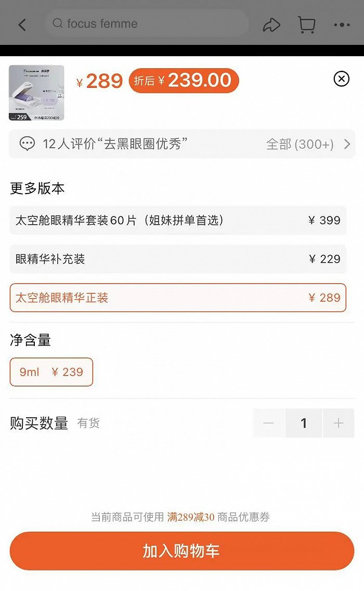The image size is (364, 591).
Task: Tap the back arrow icon
Action: [22, 24]
